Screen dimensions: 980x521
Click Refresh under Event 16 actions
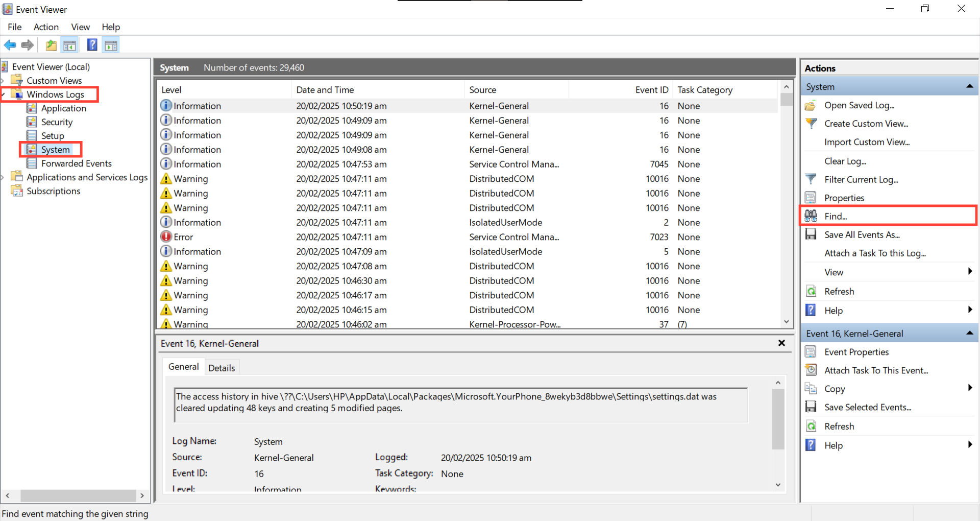[839, 426]
